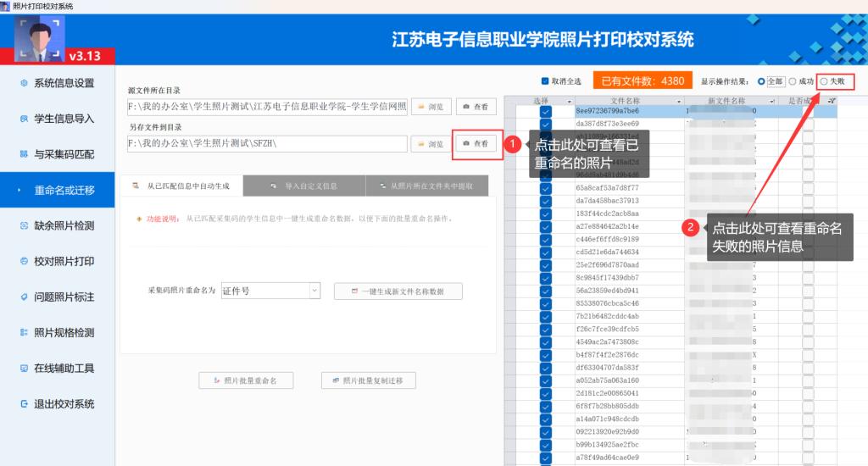Click the app icon in the title bar

(x=5, y=6)
